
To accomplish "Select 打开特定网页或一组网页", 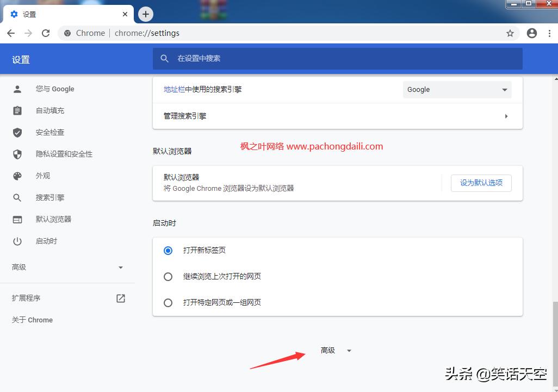I will coord(168,302).
